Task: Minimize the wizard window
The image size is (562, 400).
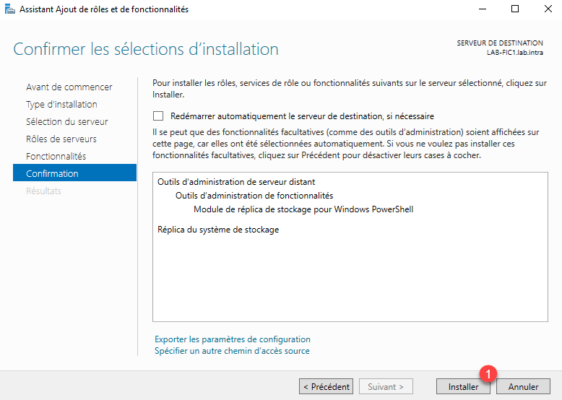Action: pos(482,9)
